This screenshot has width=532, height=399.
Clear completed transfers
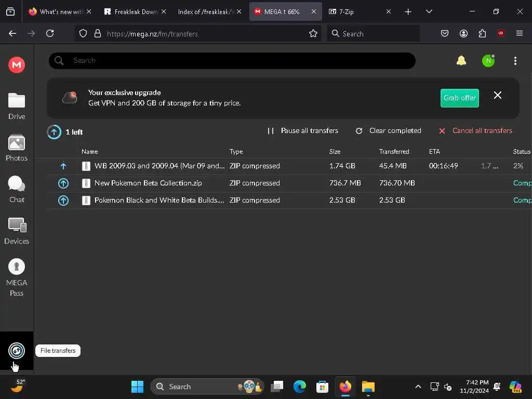point(388,130)
